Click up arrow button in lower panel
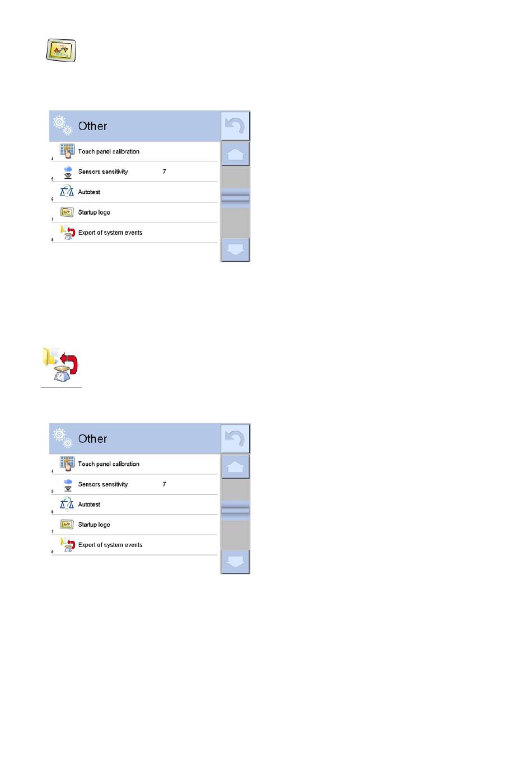This screenshot has width=532, height=783. (x=235, y=467)
